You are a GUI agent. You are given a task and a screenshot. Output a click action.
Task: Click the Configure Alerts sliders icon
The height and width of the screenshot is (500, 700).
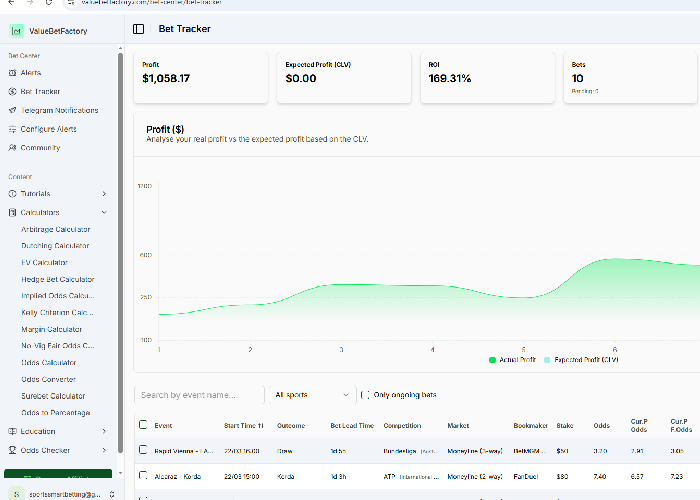pyautogui.click(x=12, y=129)
